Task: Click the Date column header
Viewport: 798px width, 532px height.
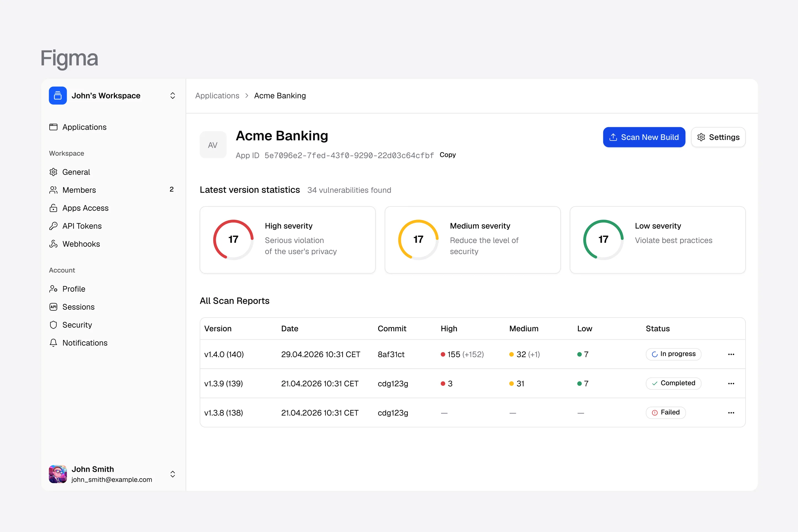Action: pos(289,328)
